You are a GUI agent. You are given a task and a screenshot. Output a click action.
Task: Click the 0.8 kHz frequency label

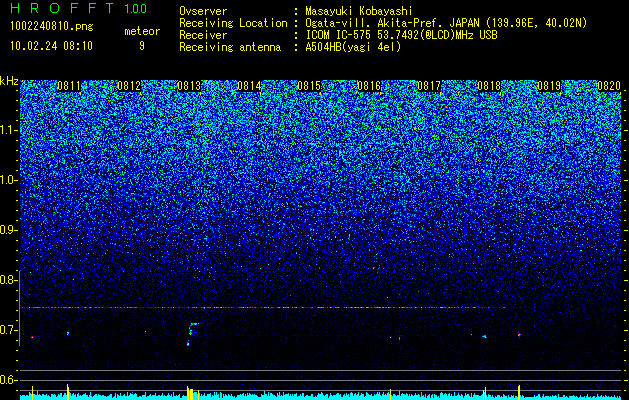tap(9, 280)
